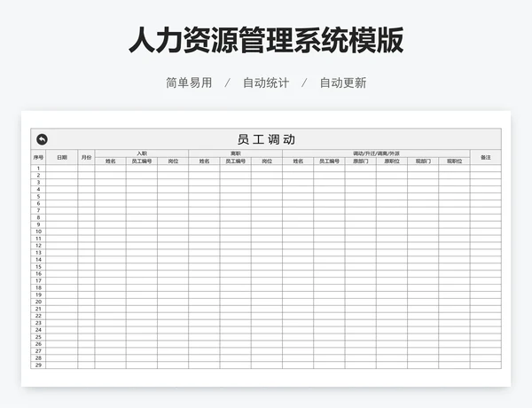Click the 备注 cell in row 3

click(486, 183)
